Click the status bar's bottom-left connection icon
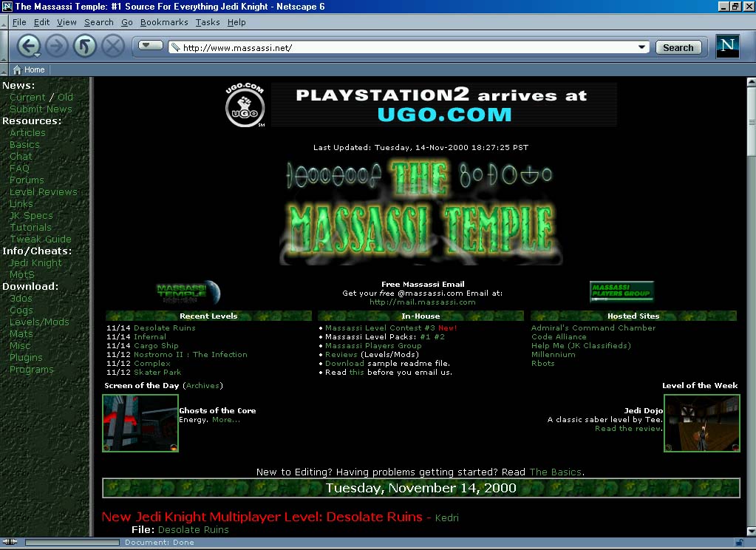756x550 pixels. click(10, 542)
